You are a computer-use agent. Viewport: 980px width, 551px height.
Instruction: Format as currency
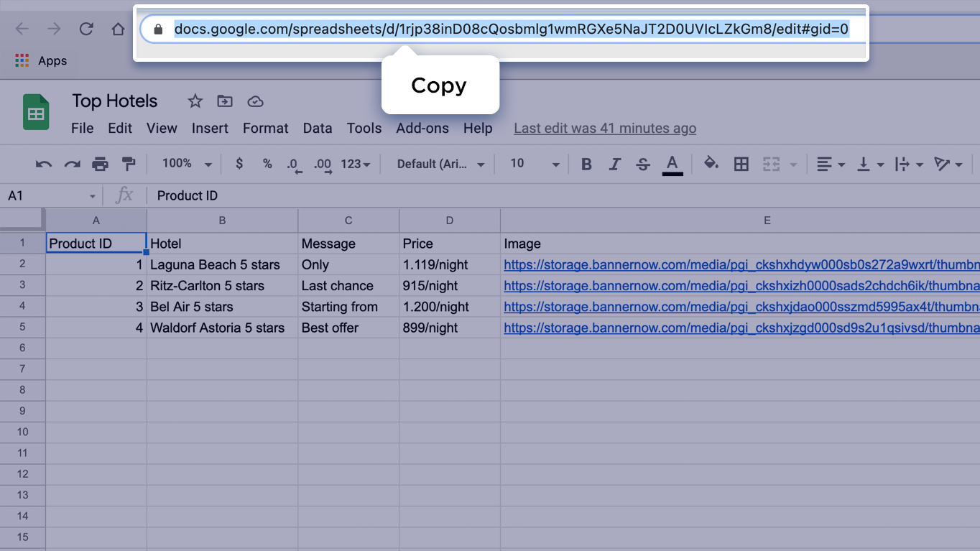pyautogui.click(x=239, y=164)
